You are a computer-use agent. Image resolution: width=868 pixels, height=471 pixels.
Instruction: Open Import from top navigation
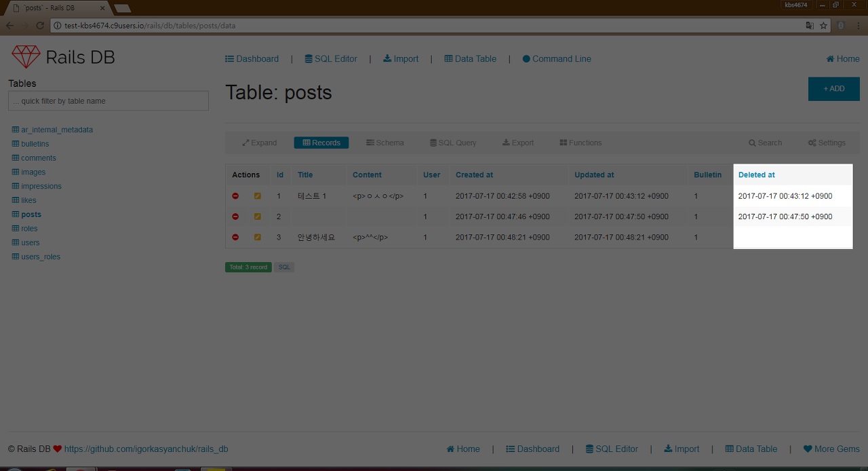401,59
